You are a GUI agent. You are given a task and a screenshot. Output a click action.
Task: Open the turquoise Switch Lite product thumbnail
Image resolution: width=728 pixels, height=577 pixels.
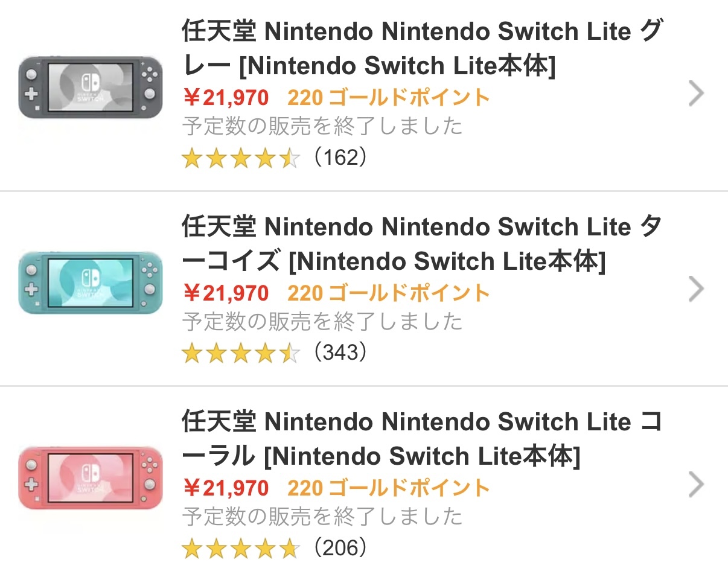click(x=91, y=283)
